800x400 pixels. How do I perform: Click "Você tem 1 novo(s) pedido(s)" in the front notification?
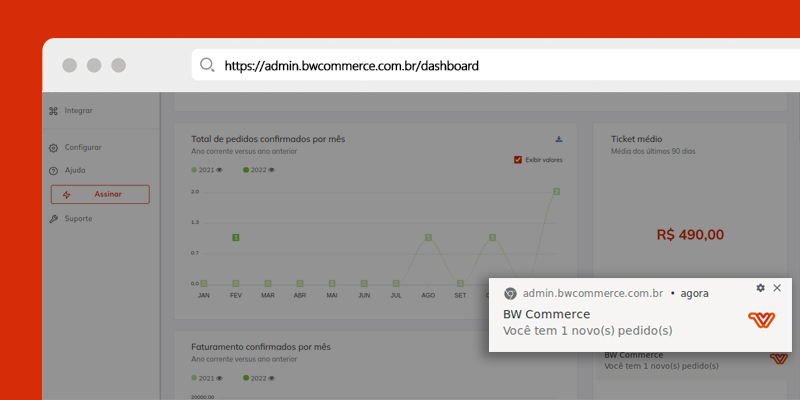(x=588, y=331)
